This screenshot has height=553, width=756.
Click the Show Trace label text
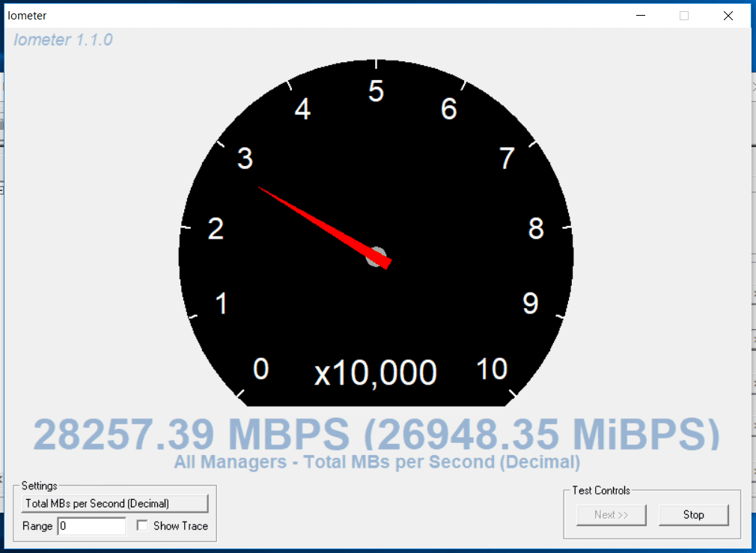click(181, 526)
